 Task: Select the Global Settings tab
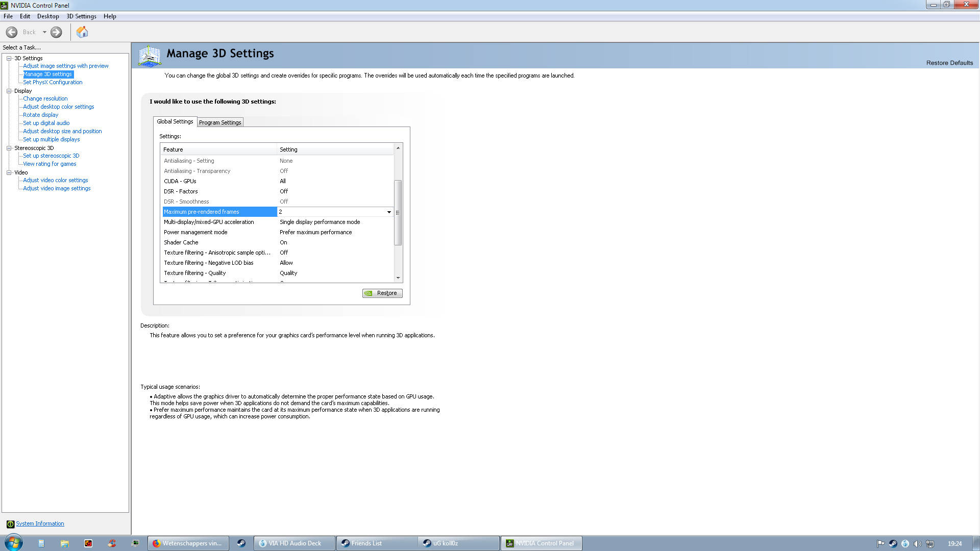pos(175,121)
